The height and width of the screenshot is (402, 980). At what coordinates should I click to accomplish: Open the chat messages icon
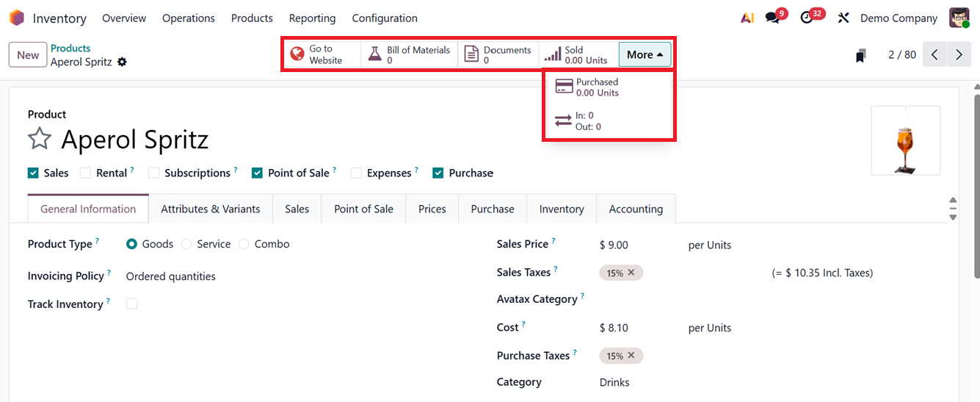click(772, 18)
